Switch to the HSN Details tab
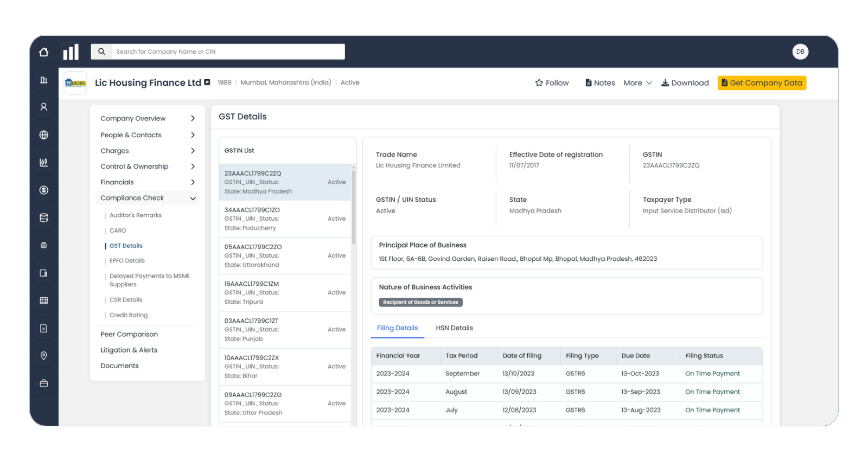 454,328
